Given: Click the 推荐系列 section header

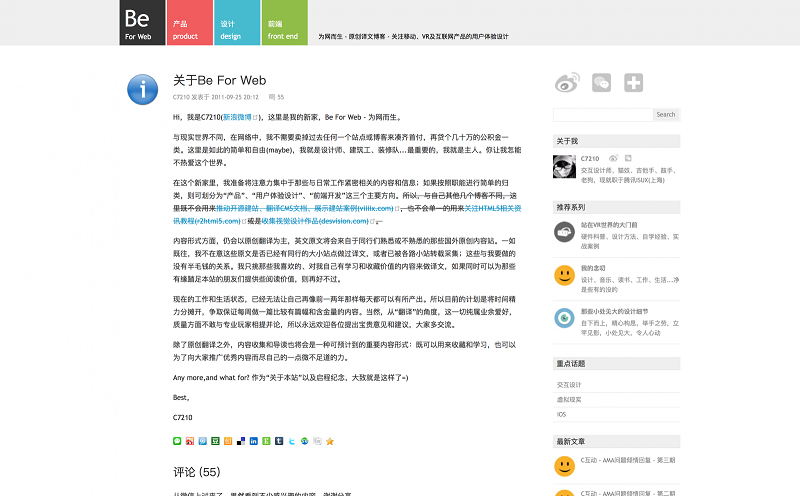Looking at the screenshot, I should [616, 207].
